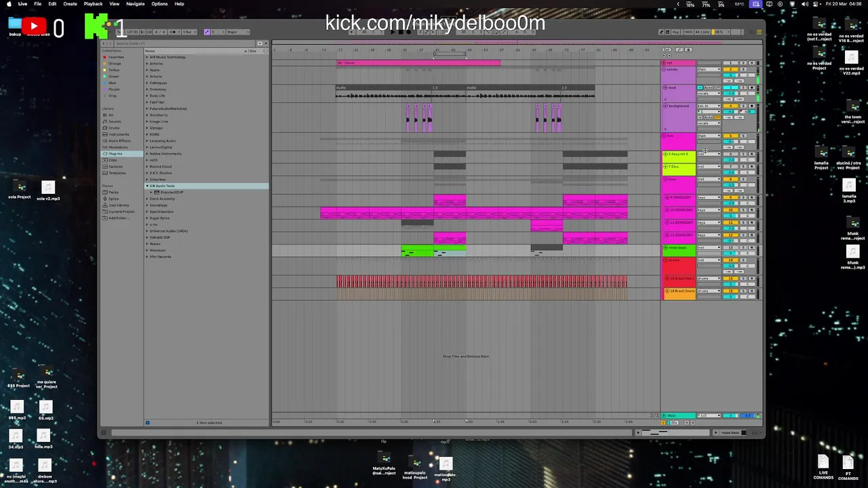Click the Size column header in browser
The image size is (868, 488).
point(253,51)
